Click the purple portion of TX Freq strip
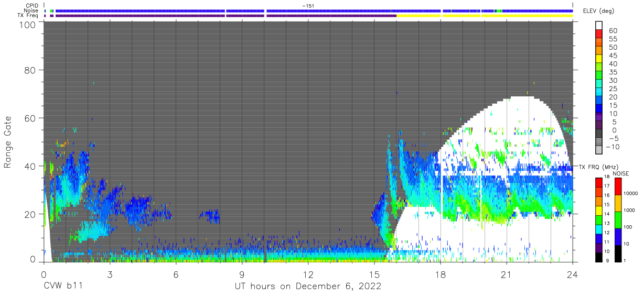Screen dimensions: 644x297 coord(226,16)
